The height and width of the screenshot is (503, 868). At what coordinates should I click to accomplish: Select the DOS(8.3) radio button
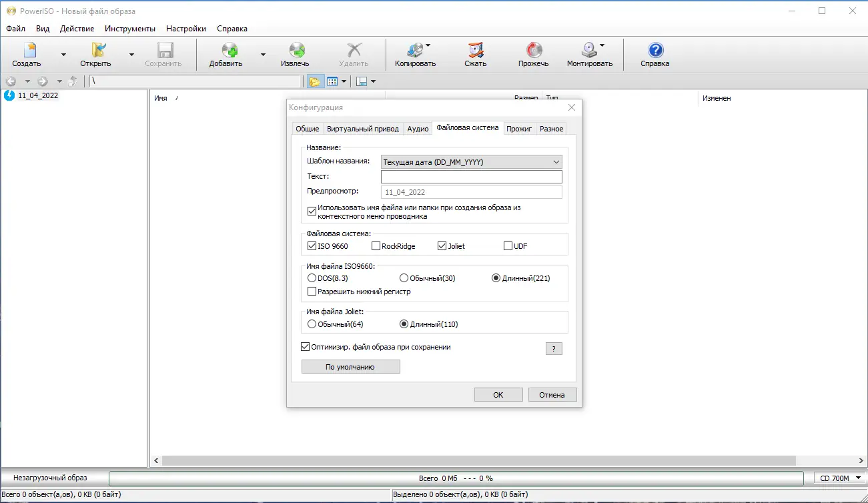312,278
